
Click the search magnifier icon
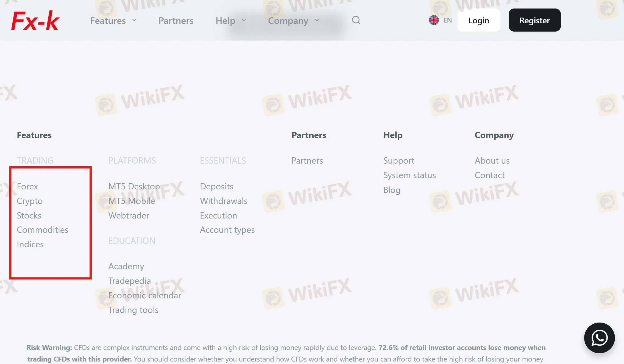pos(356,20)
